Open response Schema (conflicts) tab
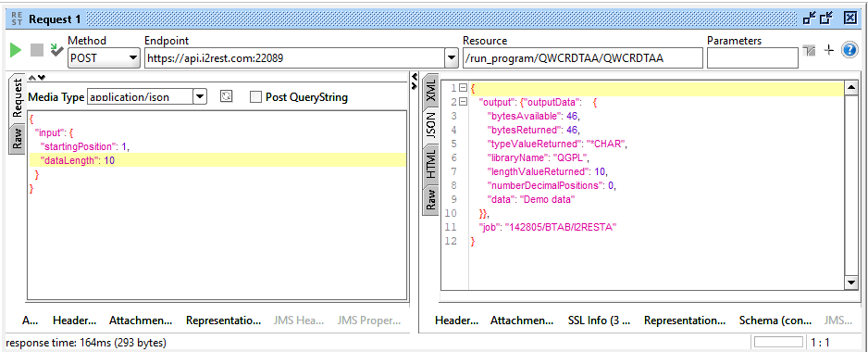This screenshot has width=868, height=352. pyautogui.click(x=775, y=321)
